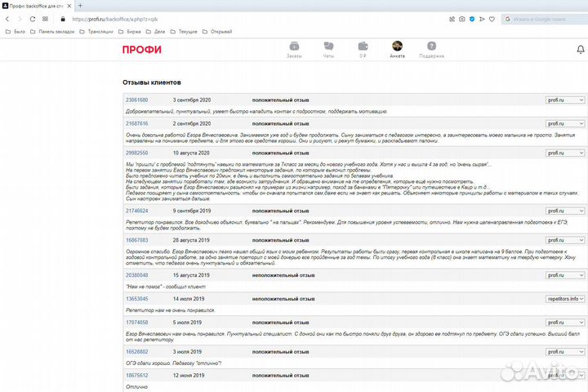Screen dimensions: 588x392
Task: Go back with the browser back arrow
Action: 7,19
